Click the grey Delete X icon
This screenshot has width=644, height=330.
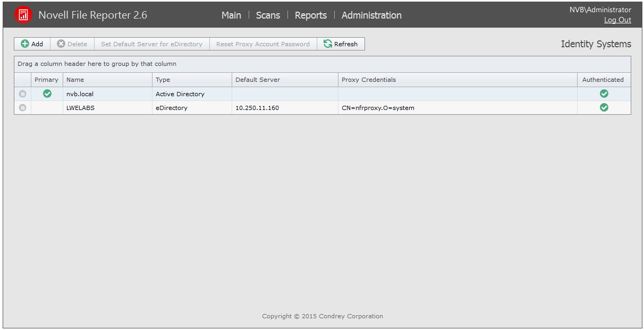pos(61,44)
